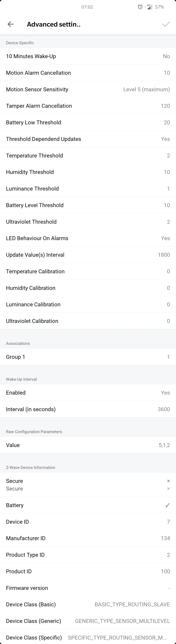Image resolution: width=176 pixels, height=644 pixels.
Task: Tap the first Secure cross icon
Action: (168, 481)
